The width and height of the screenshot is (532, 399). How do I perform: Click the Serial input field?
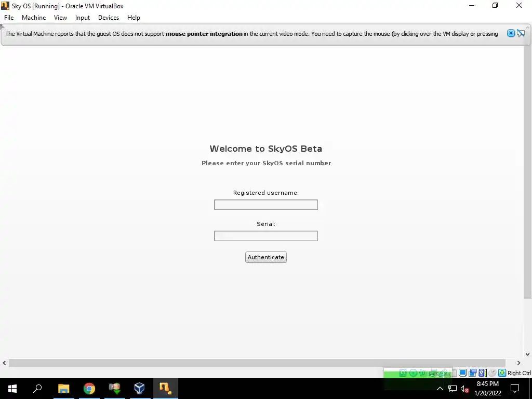[x=265, y=236]
